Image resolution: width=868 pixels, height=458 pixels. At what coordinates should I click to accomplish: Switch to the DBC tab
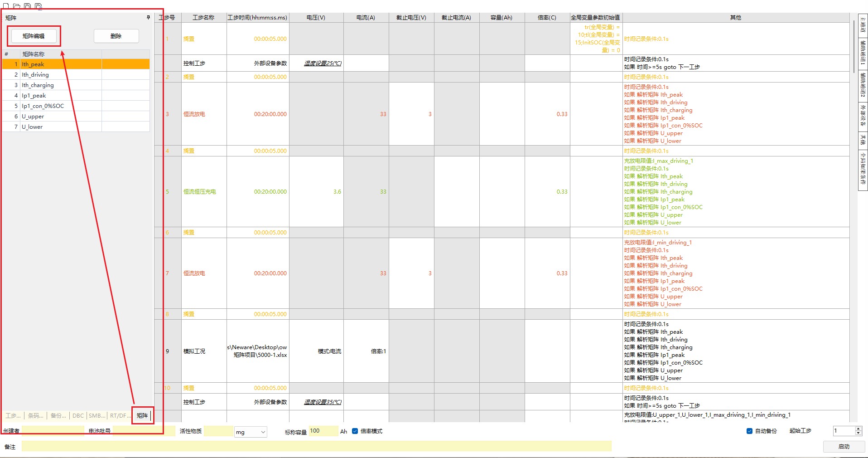point(78,415)
